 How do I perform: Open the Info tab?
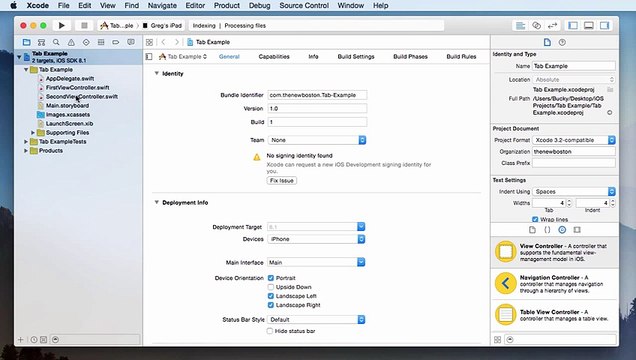[x=314, y=57]
